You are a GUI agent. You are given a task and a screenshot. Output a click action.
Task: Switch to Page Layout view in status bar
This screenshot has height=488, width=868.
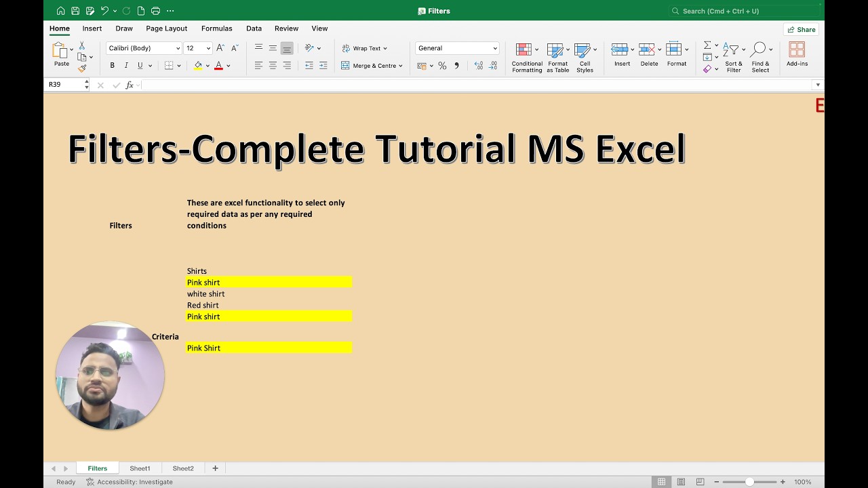click(681, 482)
